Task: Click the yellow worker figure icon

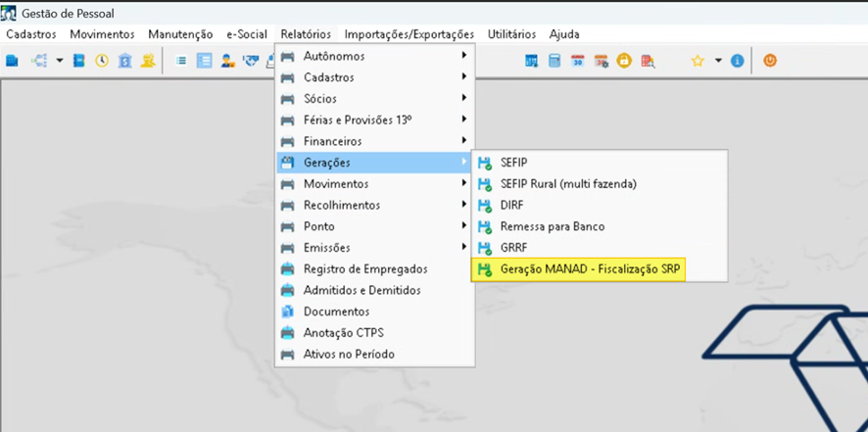Action: [148, 61]
